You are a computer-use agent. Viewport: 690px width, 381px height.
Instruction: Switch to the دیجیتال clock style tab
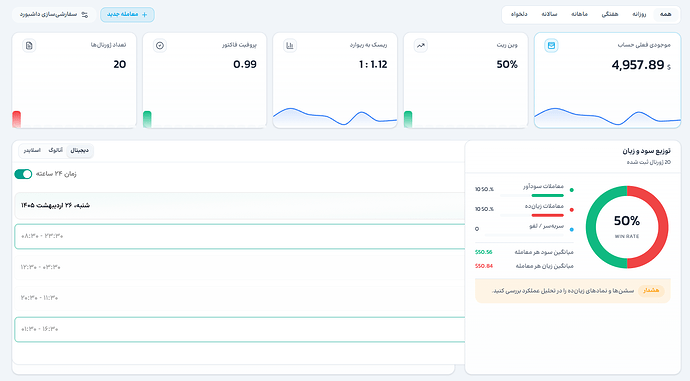point(80,150)
